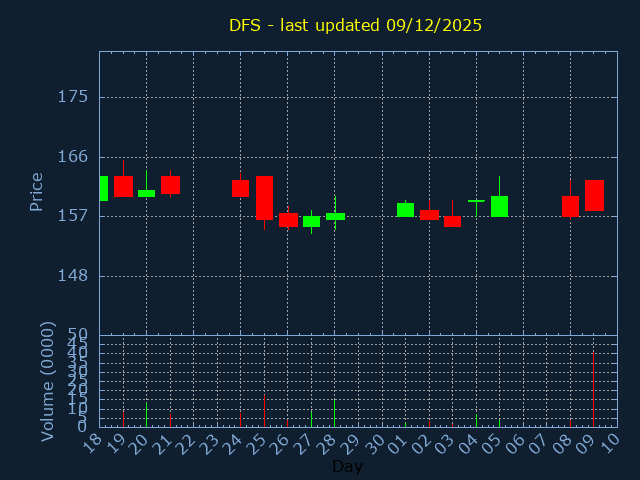The image size is (640, 480).
Task: Click the day 23 x-axis label
Action: coord(210,444)
